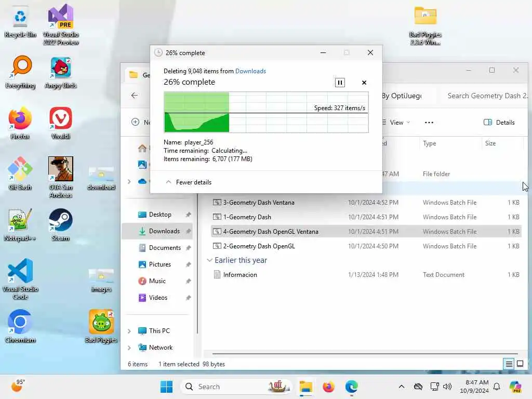Viewport: 532px width, 399px height.
Task: Open the weather widget showing 95°
Action: pyautogui.click(x=18, y=386)
